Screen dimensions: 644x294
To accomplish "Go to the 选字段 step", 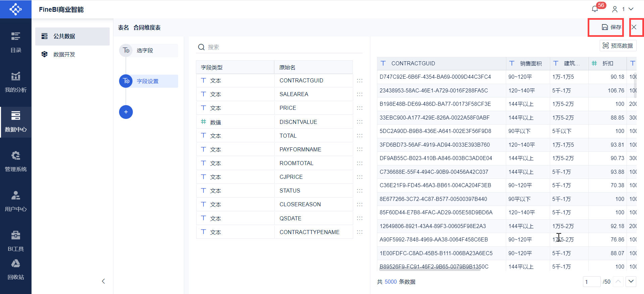I will click(x=149, y=50).
